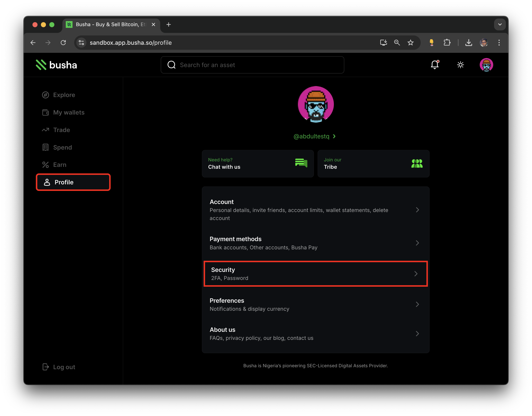Open notifications via the bell icon
This screenshot has width=532, height=416.
pos(435,65)
